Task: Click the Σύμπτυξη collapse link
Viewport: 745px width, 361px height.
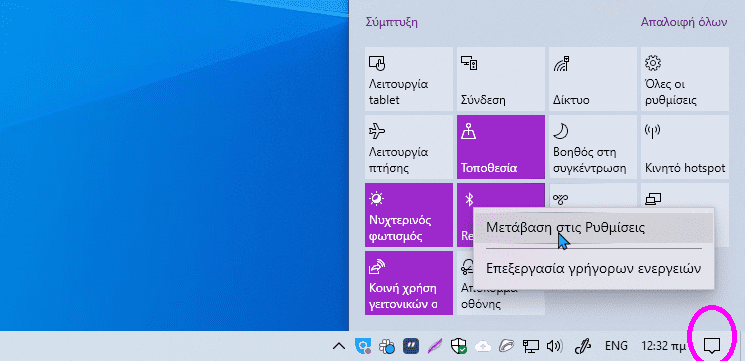Action: tap(392, 22)
